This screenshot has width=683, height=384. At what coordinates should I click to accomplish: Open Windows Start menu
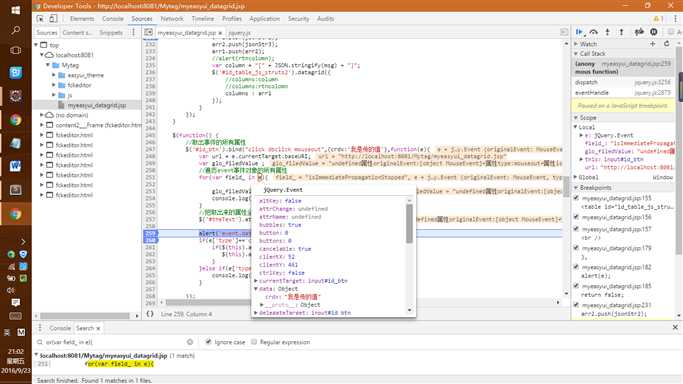16,10
